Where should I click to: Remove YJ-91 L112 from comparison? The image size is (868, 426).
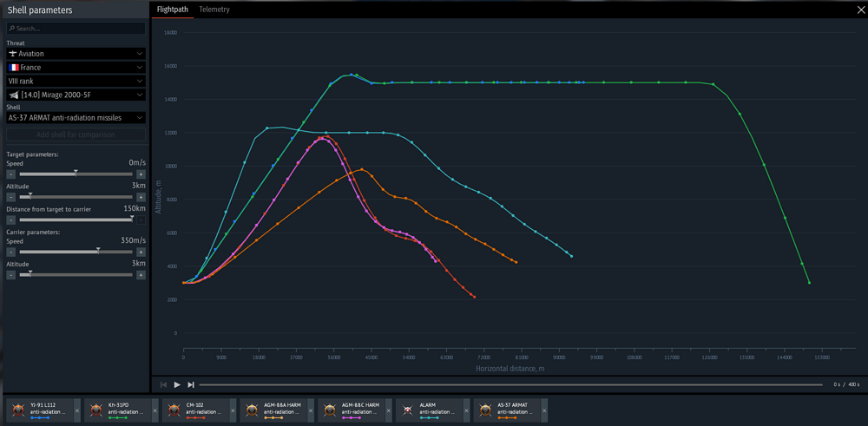click(77, 410)
